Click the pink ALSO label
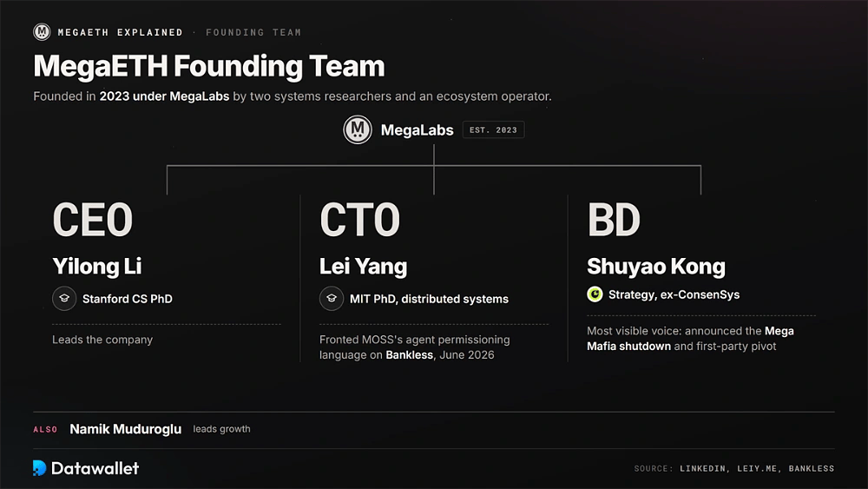Viewport: 868px width, 489px height. coord(45,429)
